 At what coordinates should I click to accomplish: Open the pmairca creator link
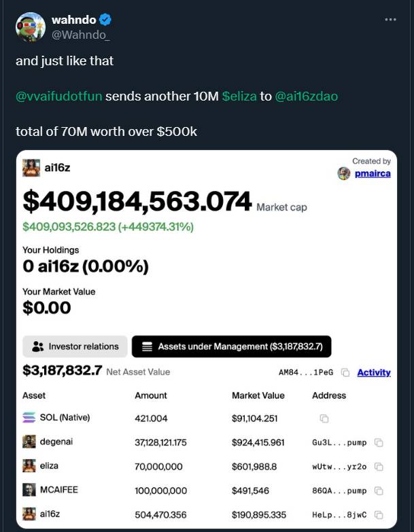point(373,173)
